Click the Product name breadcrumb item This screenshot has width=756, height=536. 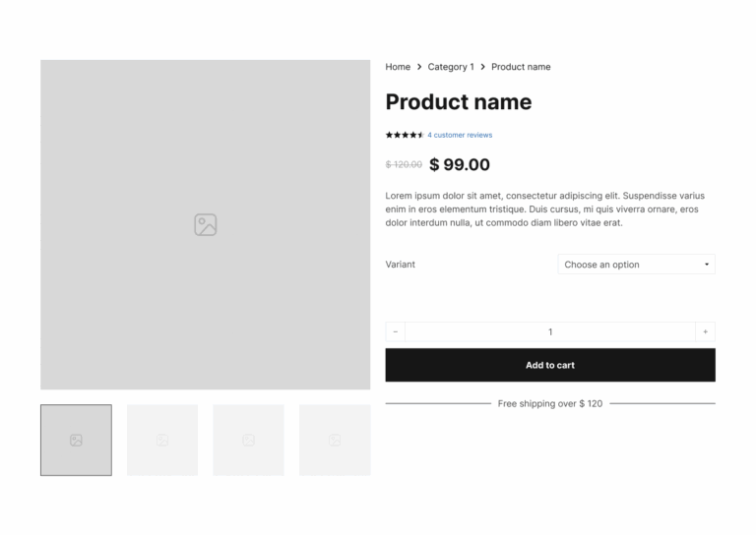tap(521, 67)
